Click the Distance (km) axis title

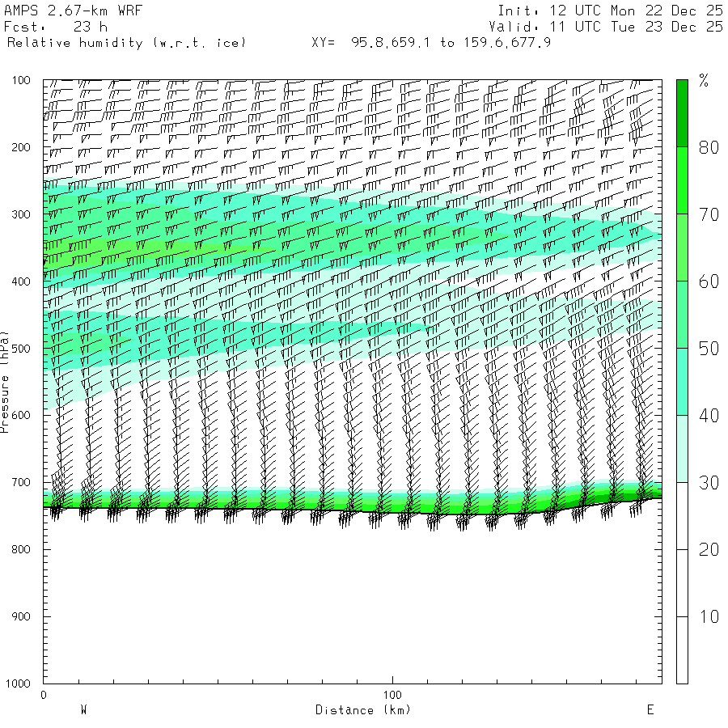point(363,710)
